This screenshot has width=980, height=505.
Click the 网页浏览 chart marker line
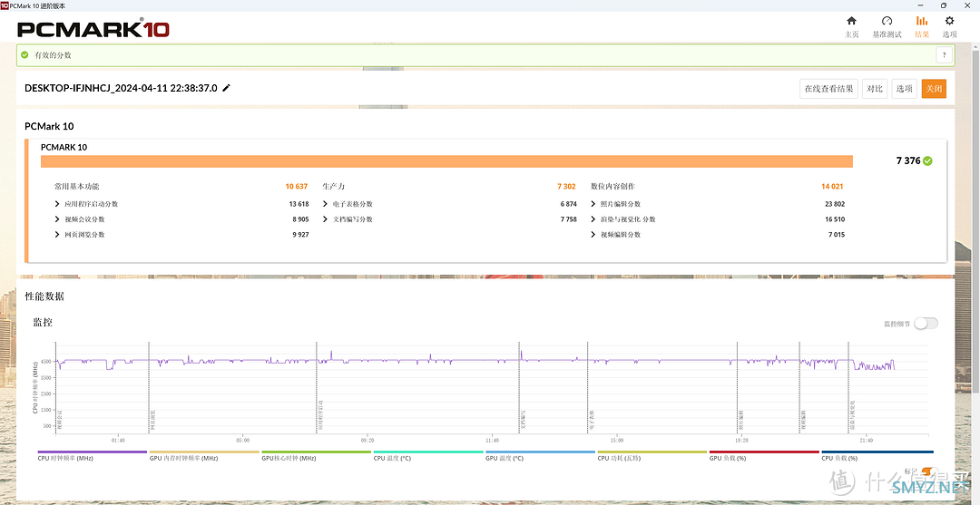149,387
